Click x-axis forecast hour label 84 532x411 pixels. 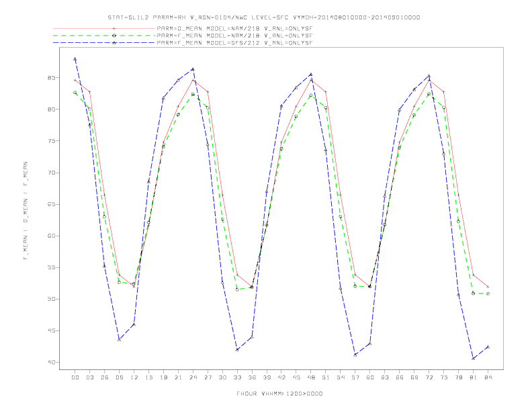pyautogui.click(x=488, y=377)
